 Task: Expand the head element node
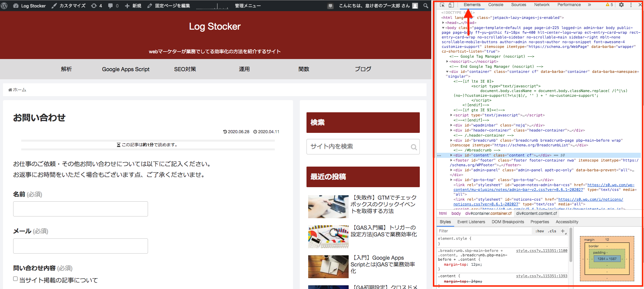coord(443,23)
